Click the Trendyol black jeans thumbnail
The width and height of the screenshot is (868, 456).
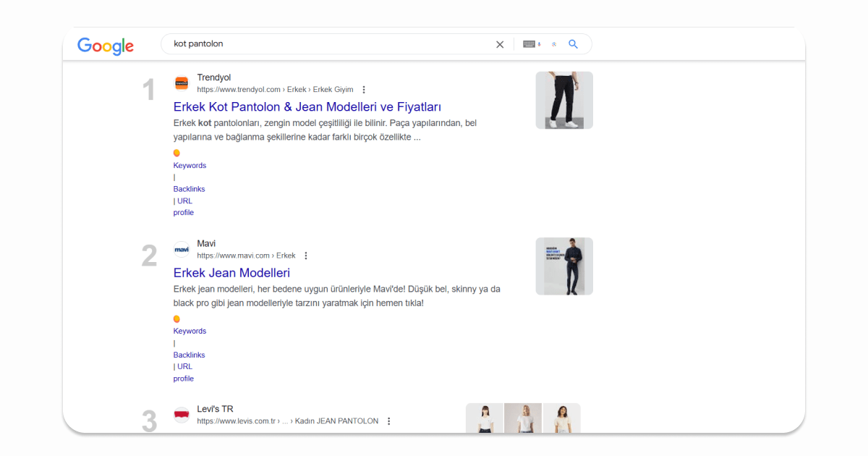564,100
